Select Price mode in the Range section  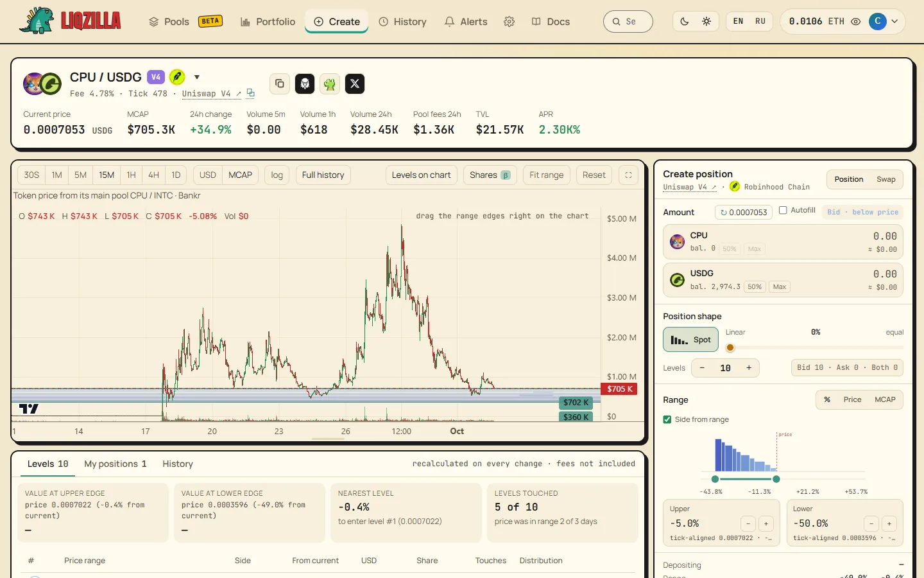pyautogui.click(x=852, y=399)
